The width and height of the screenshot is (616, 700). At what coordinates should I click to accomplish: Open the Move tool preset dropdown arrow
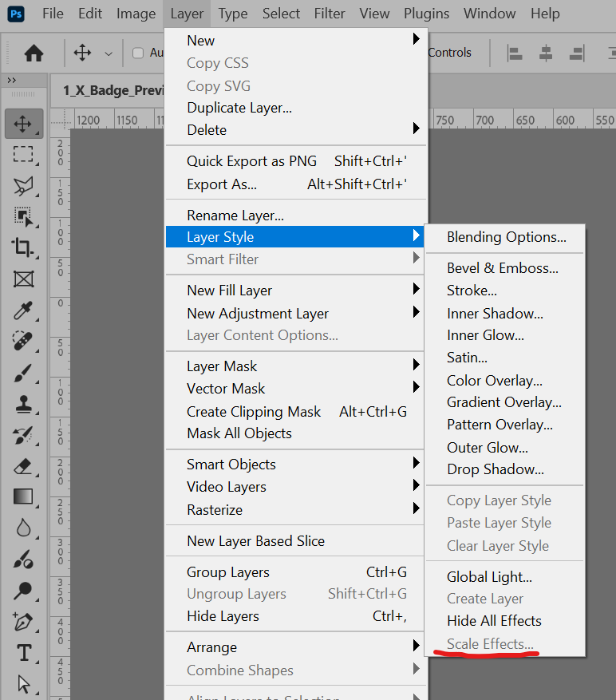click(109, 53)
